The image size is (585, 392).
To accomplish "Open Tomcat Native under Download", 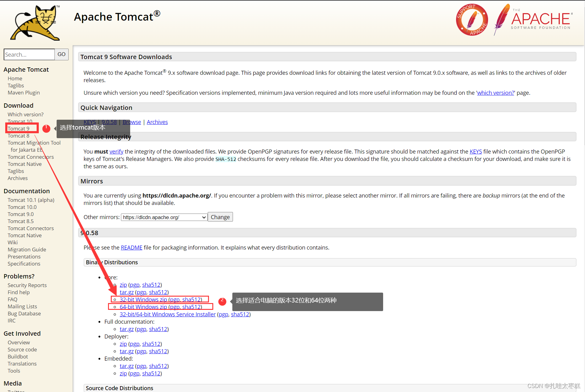I will pyautogui.click(x=25, y=164).
